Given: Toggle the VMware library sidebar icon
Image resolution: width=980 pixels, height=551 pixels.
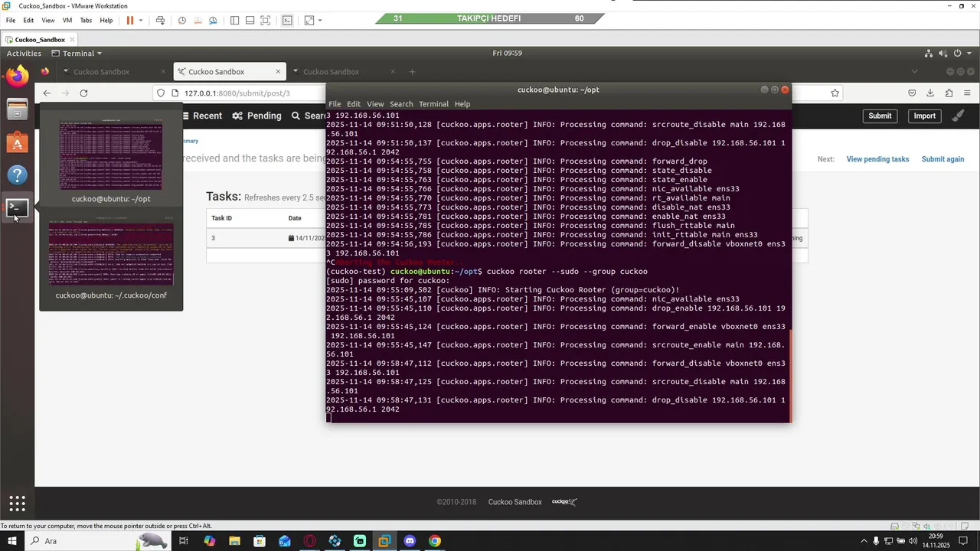Looking at the screenshot, I should pos(234,20).
